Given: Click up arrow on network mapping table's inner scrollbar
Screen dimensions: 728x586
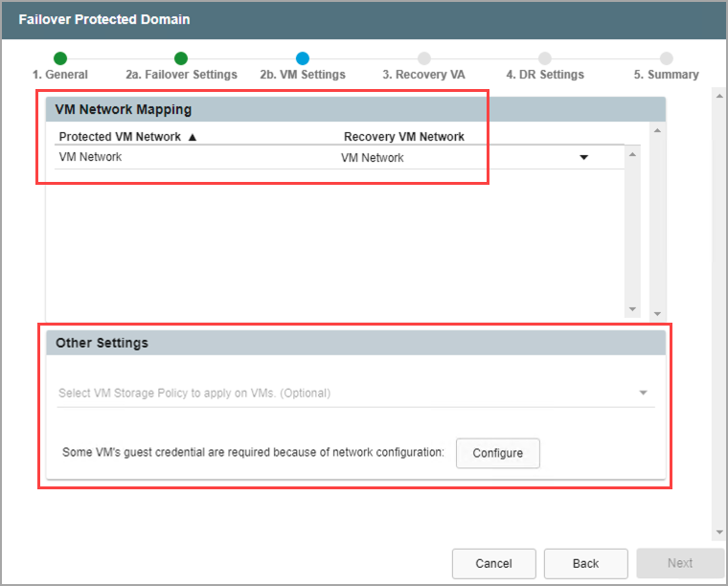Looking at the screenshot, I should [x=632, y=153].
